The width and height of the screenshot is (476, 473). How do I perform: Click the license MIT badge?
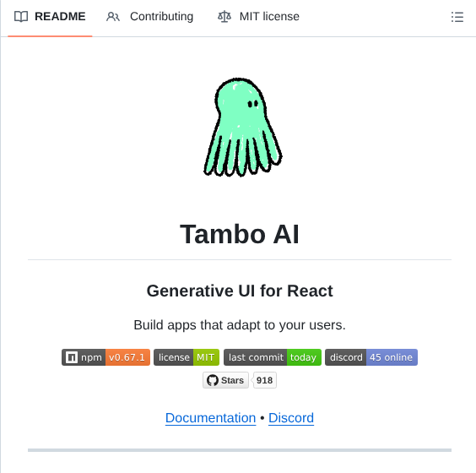click(x=187, y=357)
